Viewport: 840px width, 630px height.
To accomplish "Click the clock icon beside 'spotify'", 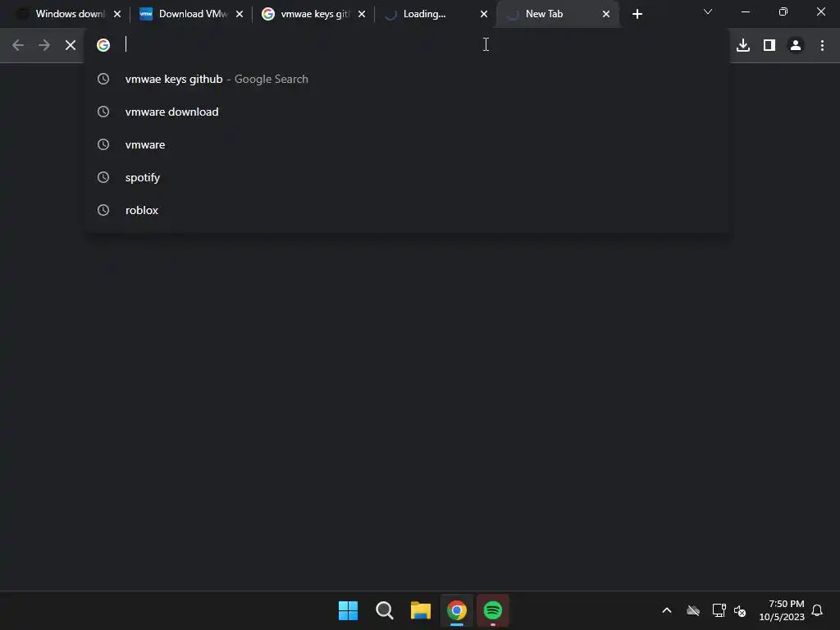I will (x=103, y=177).
